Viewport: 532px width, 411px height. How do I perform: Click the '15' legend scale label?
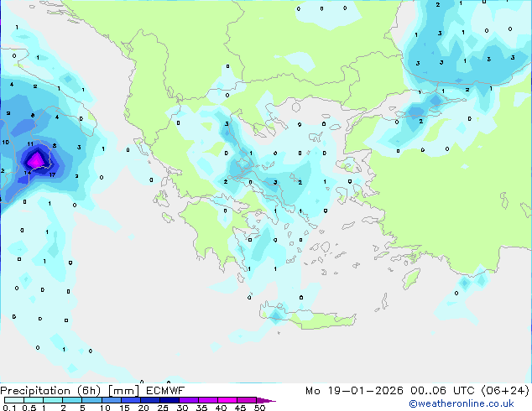124,408
